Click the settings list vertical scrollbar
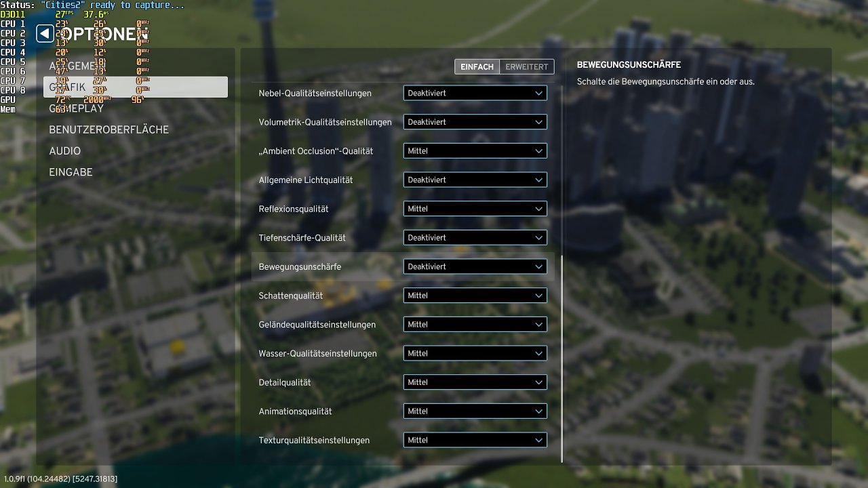868x488 pixels. [561, 359]
